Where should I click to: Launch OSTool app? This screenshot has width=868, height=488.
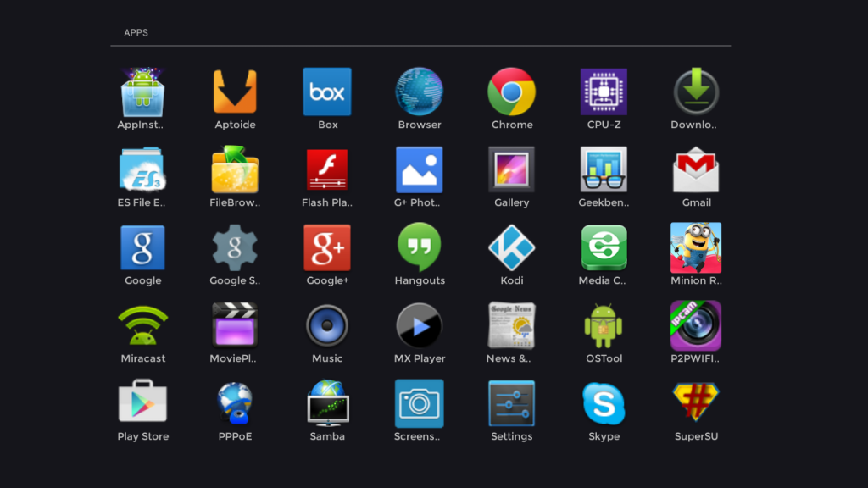(604, 326)
